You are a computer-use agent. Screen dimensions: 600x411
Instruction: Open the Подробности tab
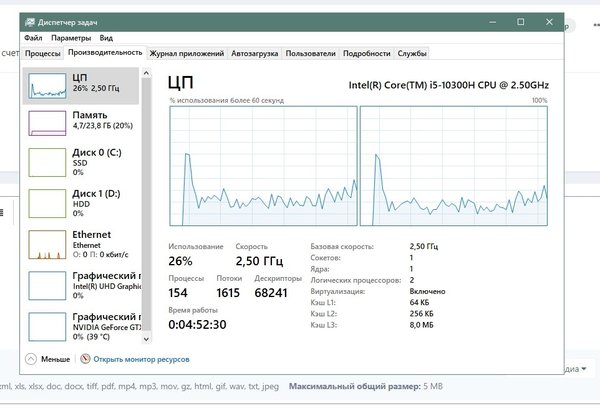[366, 53]
